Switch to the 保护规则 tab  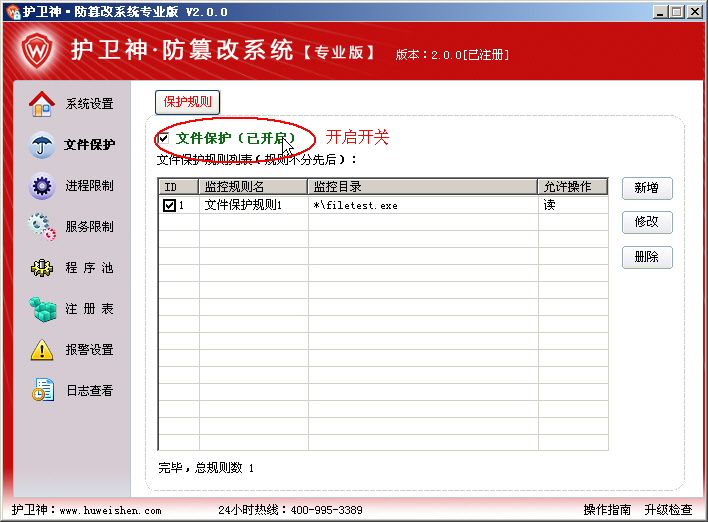click(x=187, y=102)
